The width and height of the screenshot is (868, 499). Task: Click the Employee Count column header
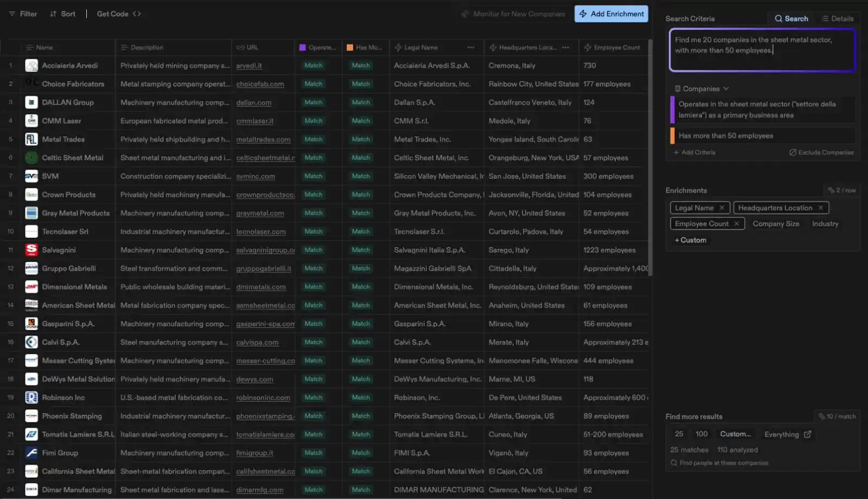point(613,47)
